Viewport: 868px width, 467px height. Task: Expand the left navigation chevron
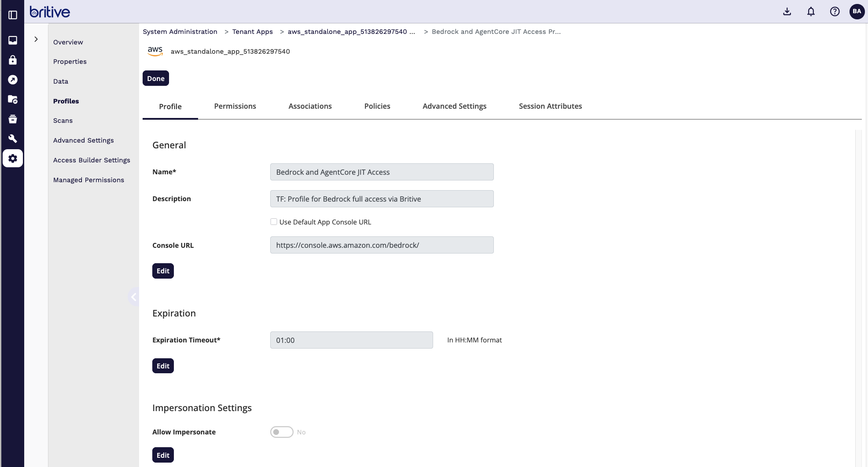[x=36, y=39]
